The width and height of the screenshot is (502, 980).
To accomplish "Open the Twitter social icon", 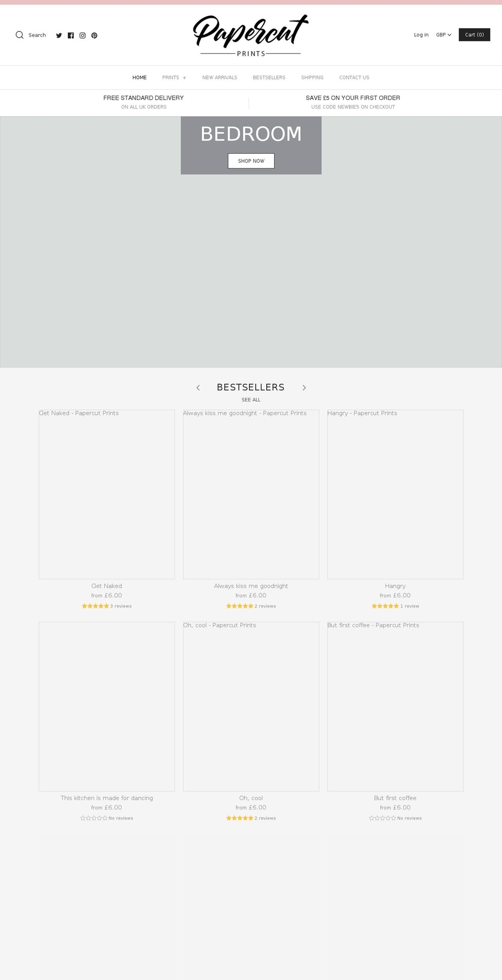I will (59, 36).
